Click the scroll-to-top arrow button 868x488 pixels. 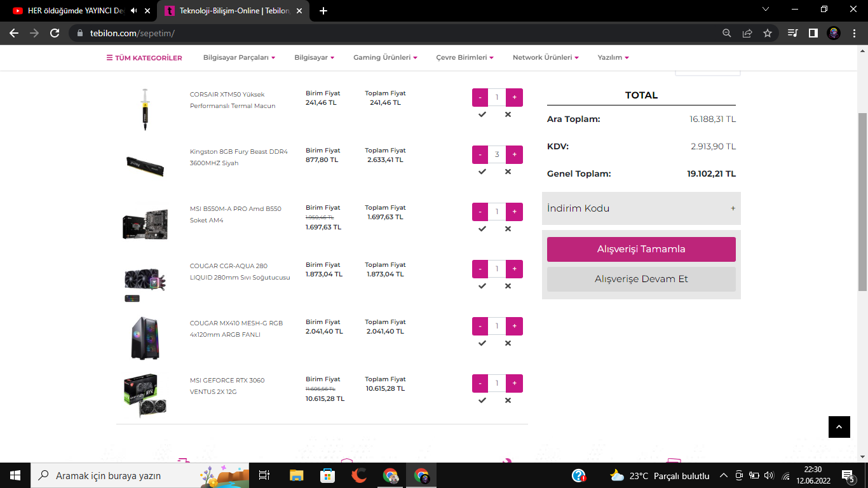[x=839, y=427]
